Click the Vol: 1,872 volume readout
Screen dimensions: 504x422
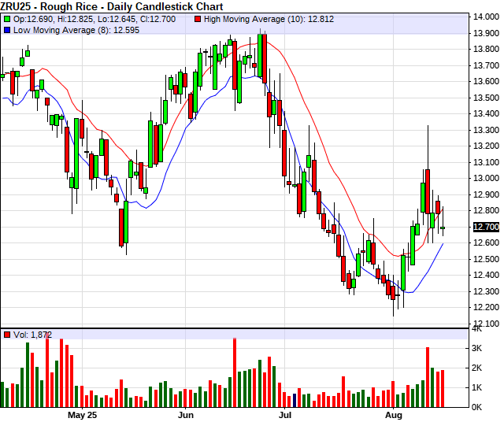coord(32,335)
